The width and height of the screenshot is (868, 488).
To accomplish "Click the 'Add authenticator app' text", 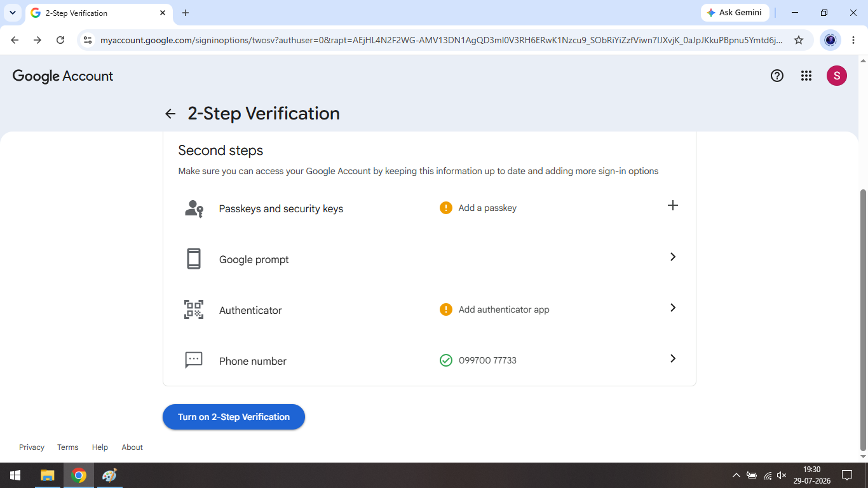I will click(504, 309).
